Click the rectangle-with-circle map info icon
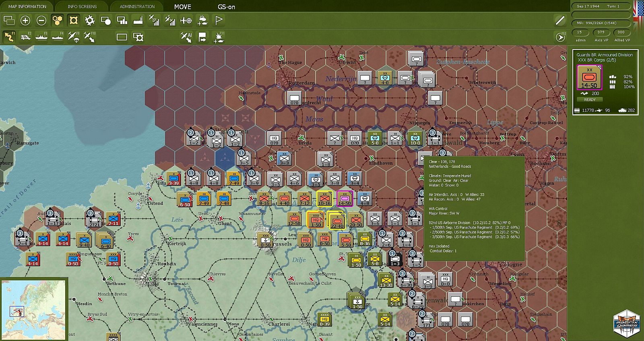 point(106,20)
